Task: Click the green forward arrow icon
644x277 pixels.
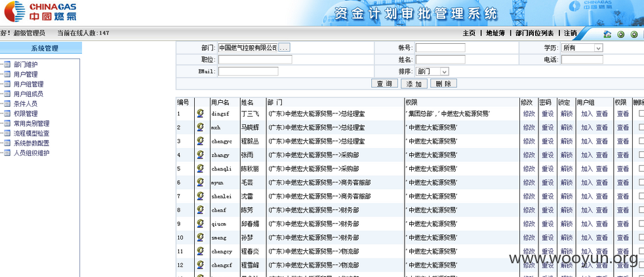Action: coord(635,35)
